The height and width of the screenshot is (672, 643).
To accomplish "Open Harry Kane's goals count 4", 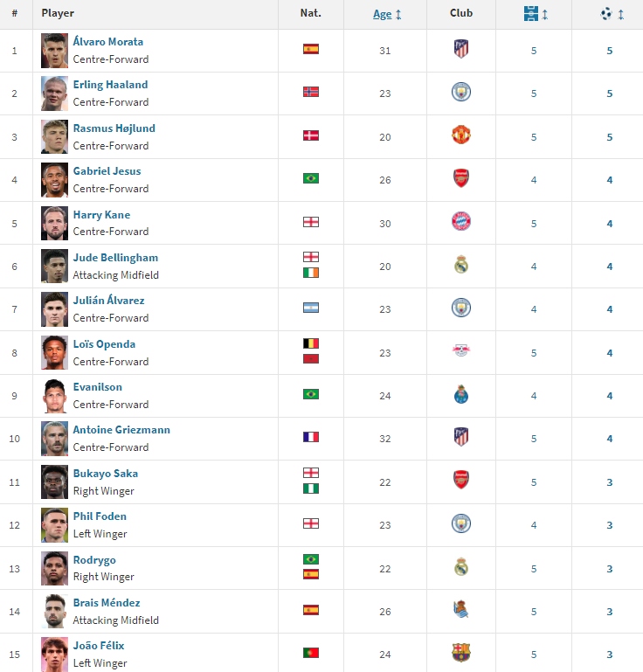I will [610, 224].
